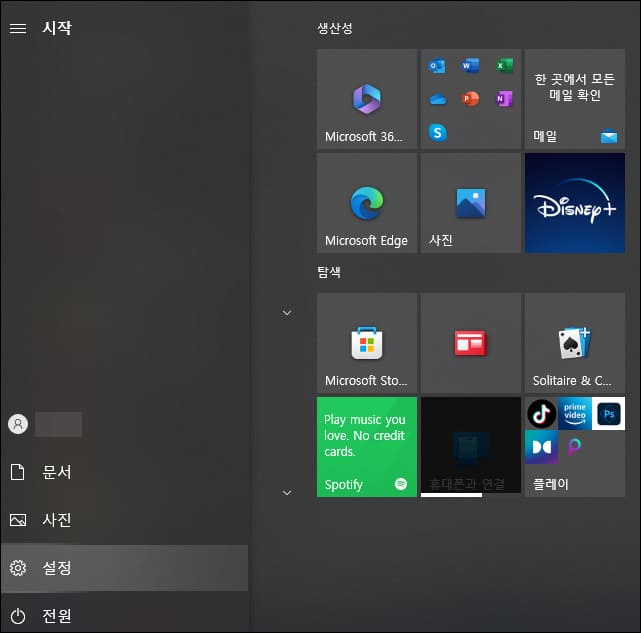Image resolution: width=641 pixels, height=633 pixels.
Task: Open the Disney+ tile
Action: (575, 203)
